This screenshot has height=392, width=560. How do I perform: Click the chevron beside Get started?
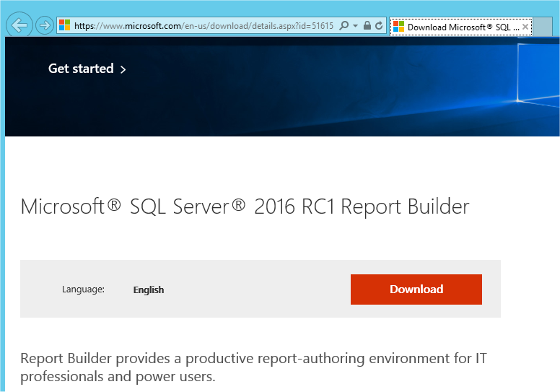click(123, 69)
